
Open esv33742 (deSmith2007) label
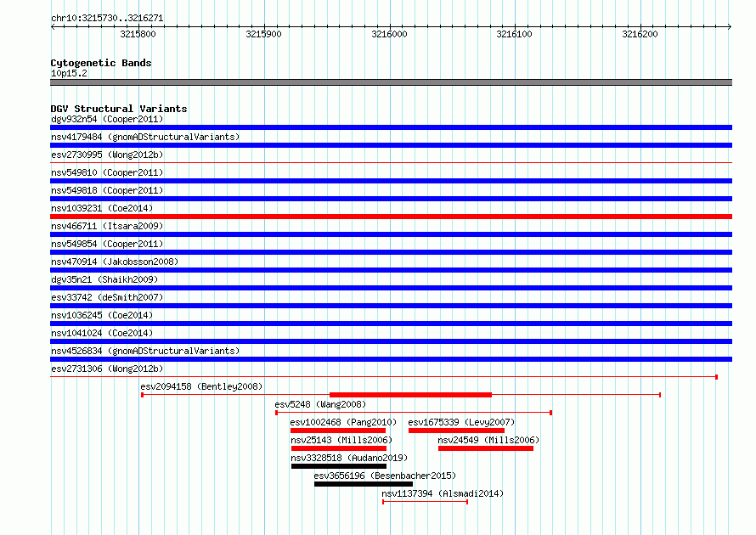107,297
